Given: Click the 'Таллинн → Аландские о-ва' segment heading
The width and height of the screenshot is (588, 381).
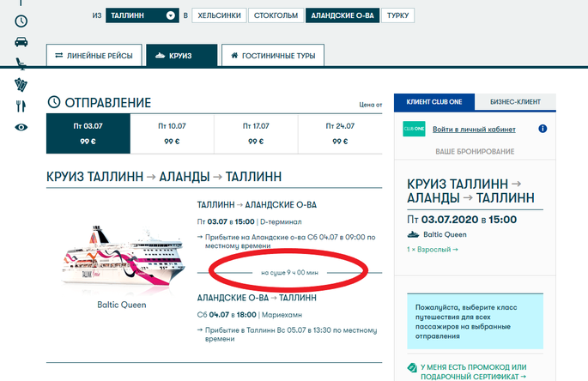Looking at the screenshot, I should (x=257, y=205).
